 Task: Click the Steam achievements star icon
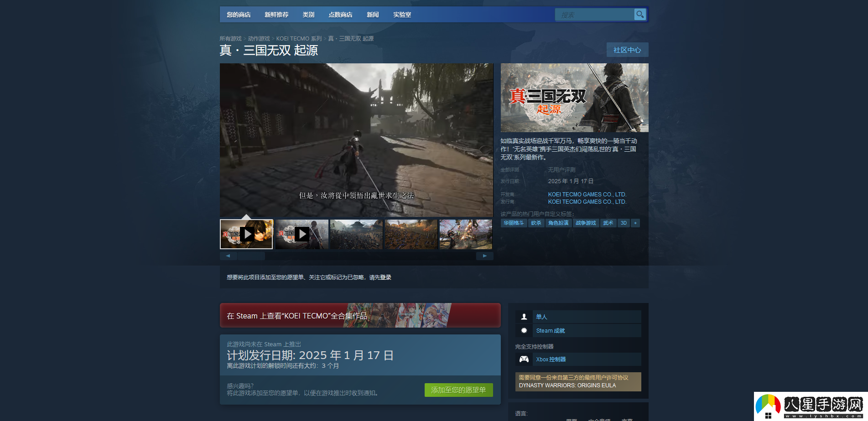524,330
